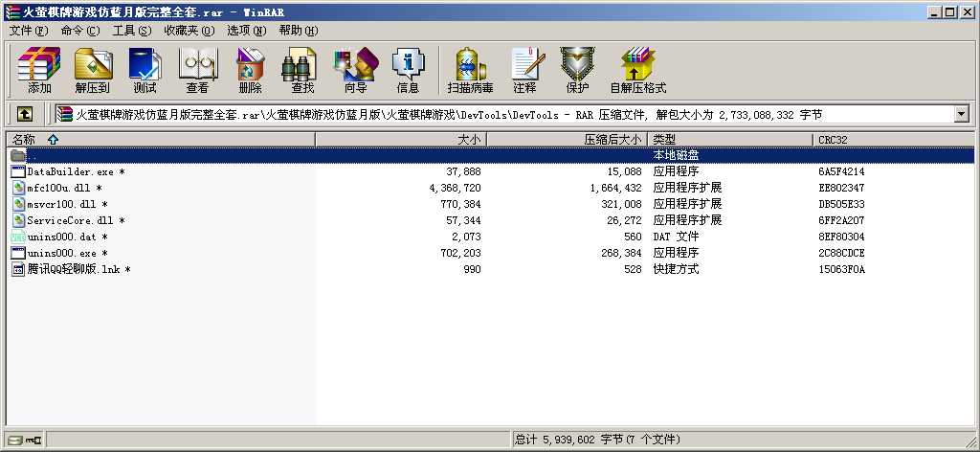Sort by 压缩后大小 column header
Viewport: 980px width, 452px height.
tap(568, 140)
